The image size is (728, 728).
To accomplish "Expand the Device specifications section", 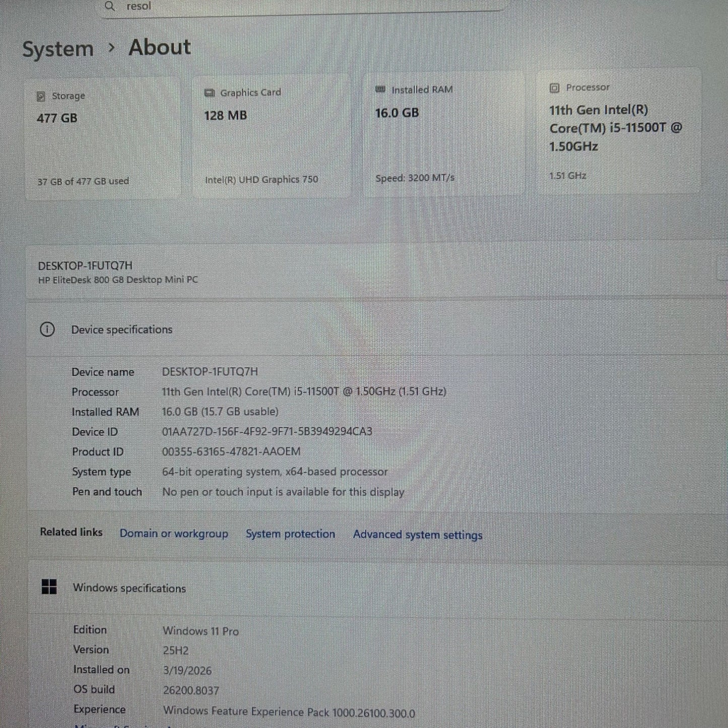I will 122,329.
